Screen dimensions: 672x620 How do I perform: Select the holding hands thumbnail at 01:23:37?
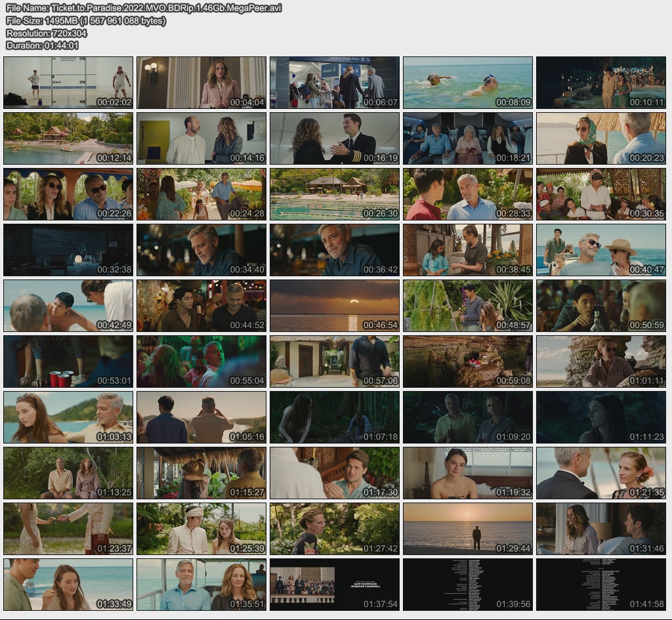68,529
